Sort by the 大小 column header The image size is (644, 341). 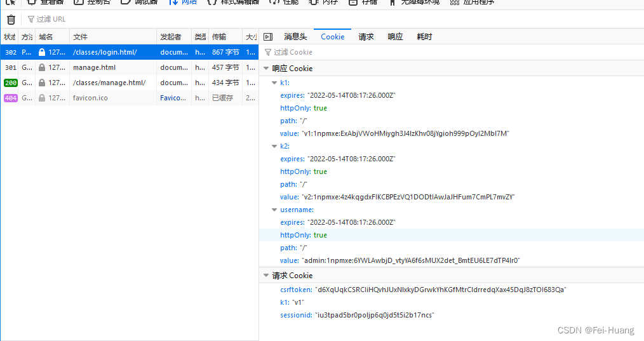click(x=250, y=37)
